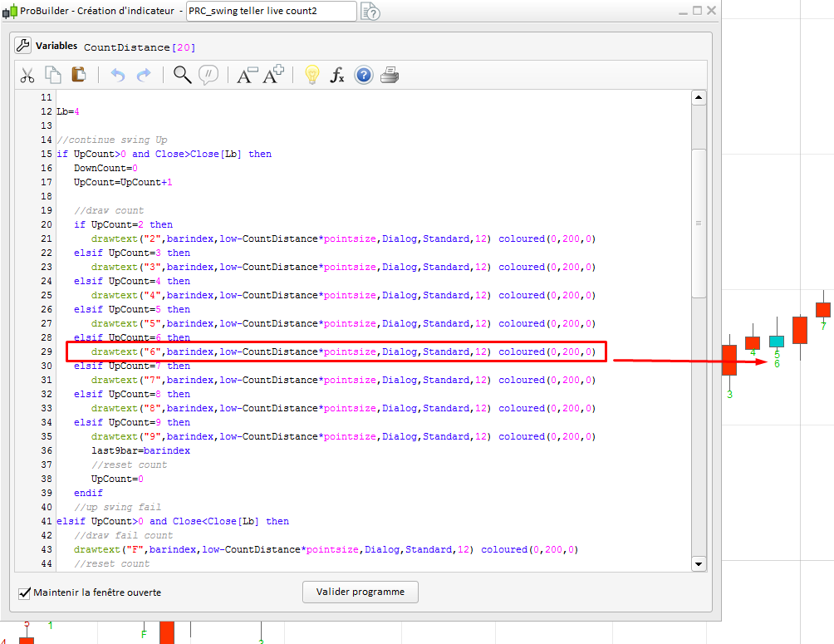
Task: Click line number 38 in gutter
Action: coord(47,479)
